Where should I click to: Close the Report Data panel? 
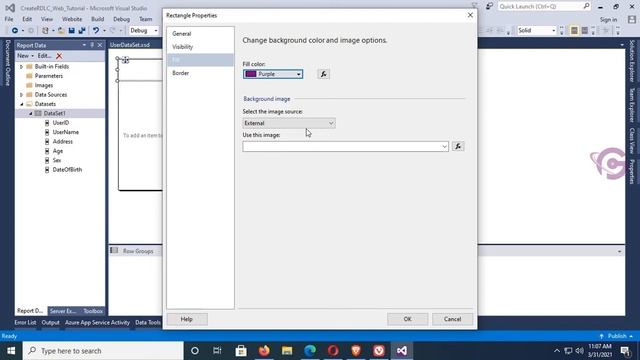[x=100, y=45]
